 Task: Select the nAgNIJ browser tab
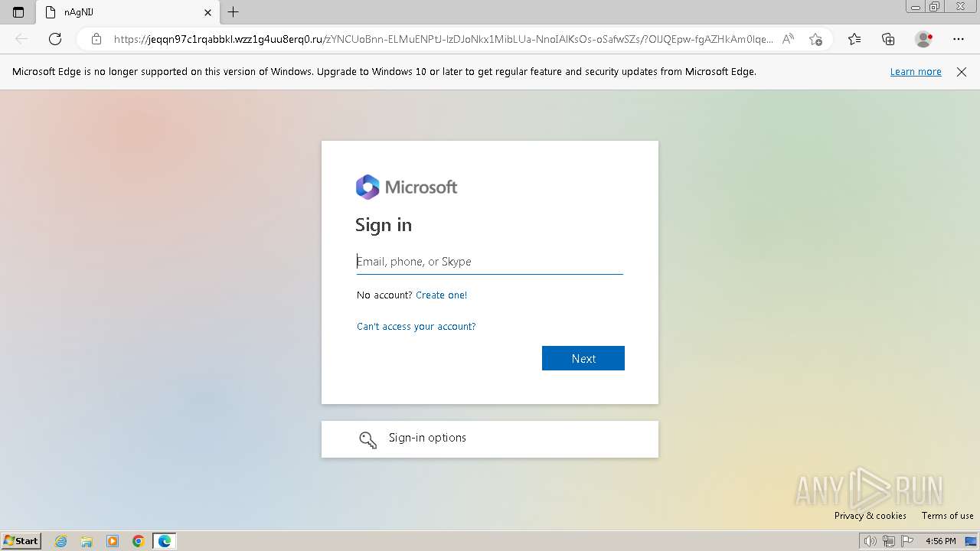[x=127, y=12]
